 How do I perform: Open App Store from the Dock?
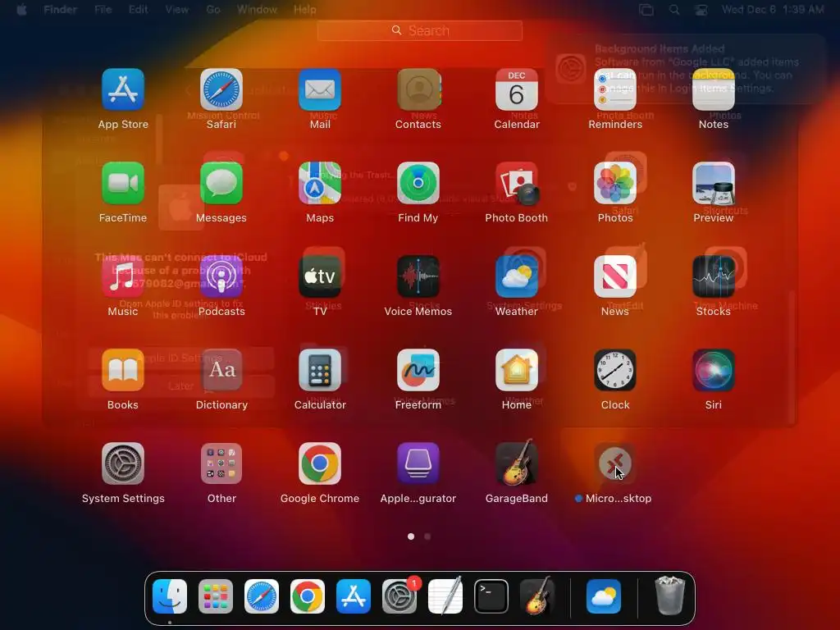click(354, 596)
